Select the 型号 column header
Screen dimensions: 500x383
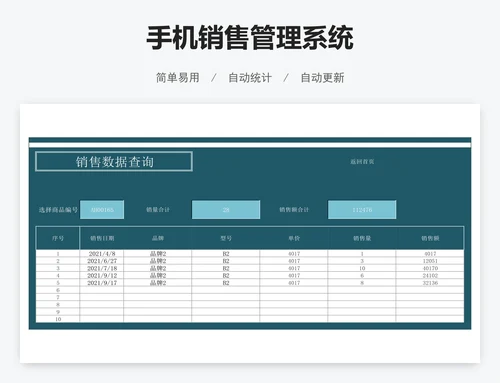point(226,238)
